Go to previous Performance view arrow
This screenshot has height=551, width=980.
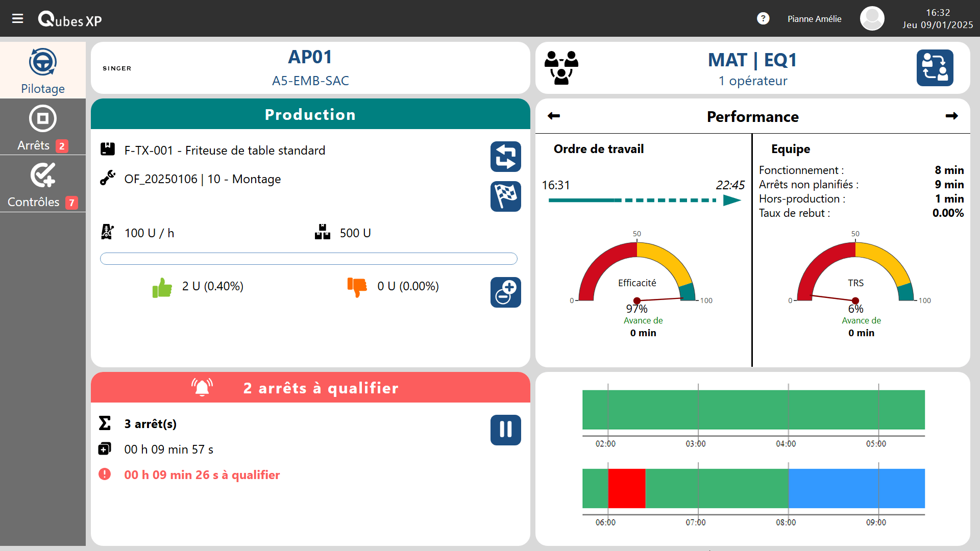pyautogui.click(x=554, y=116)
